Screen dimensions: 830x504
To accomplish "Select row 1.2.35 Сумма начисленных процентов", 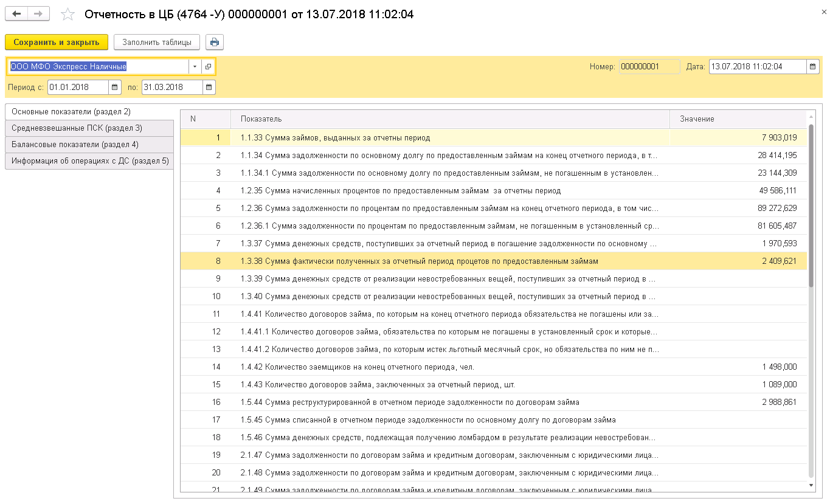I will [494, 191].
